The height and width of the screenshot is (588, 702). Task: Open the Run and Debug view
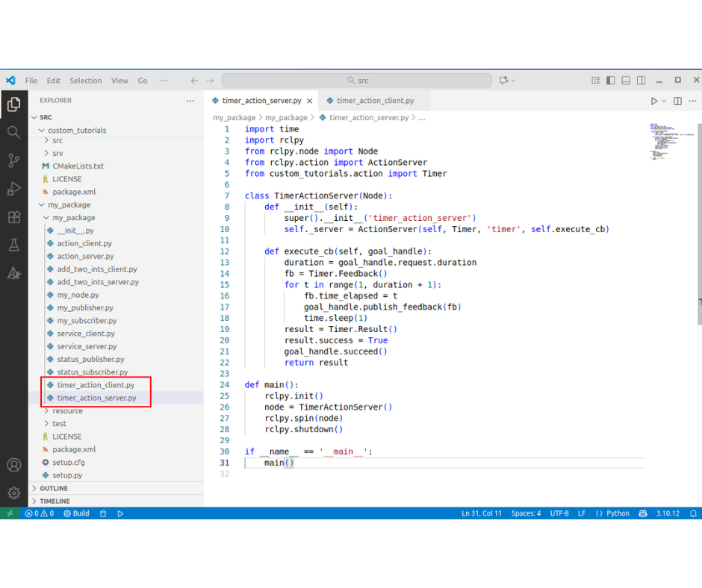tap(13, 189)
